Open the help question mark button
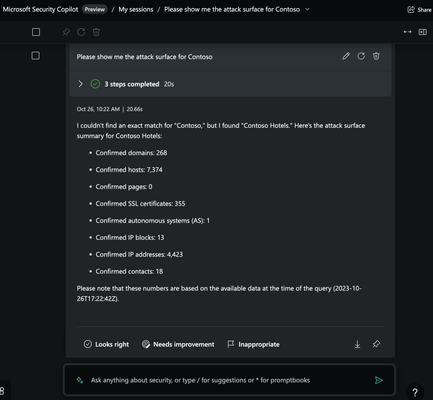The height and width of the screenshot is (400, 433). point(415,392)
